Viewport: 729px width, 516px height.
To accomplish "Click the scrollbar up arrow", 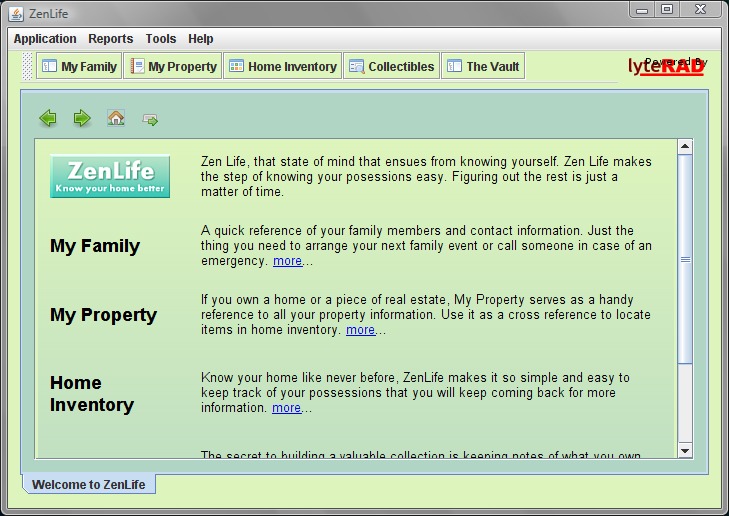I will click(685, 147).
